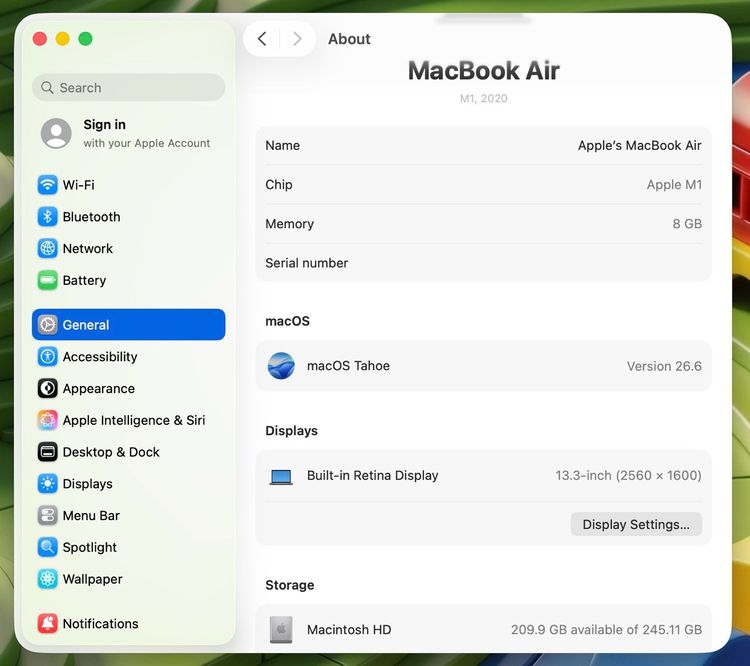This screenshot has height=666, width=750.
Task: Open Appearance label in sidebar
Action: coord(99,389)
